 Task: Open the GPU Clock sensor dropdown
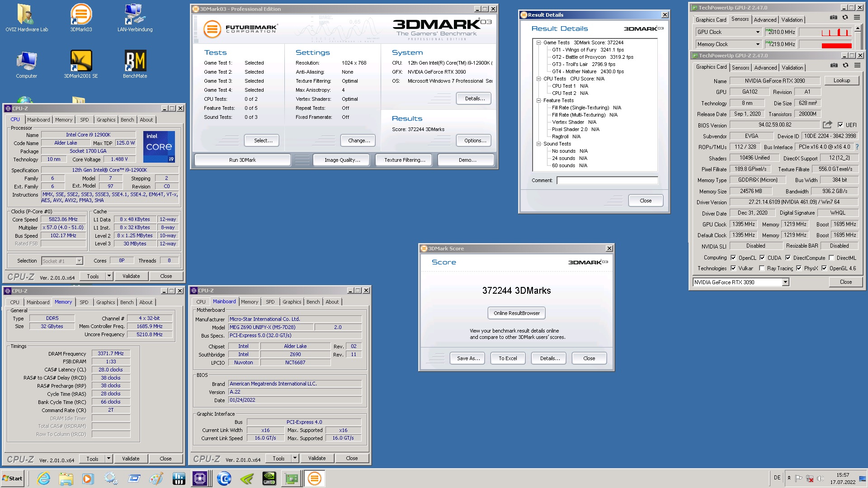tap(758, 32)
